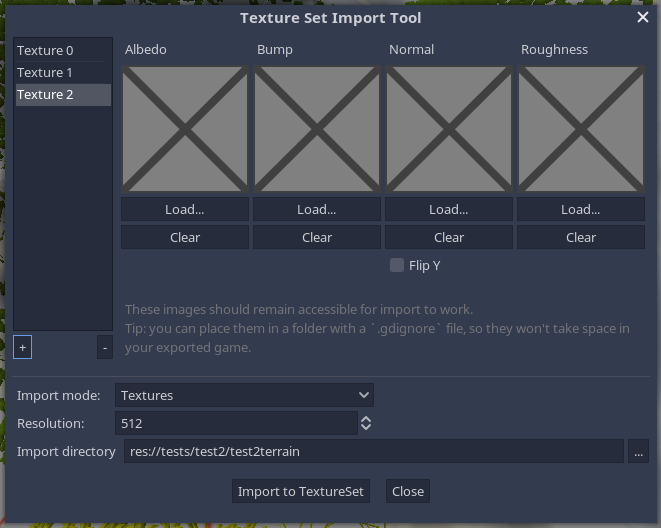This screenshot has width=661, height=528.
Task: Clear the Albedo slot
Action: 185,237
